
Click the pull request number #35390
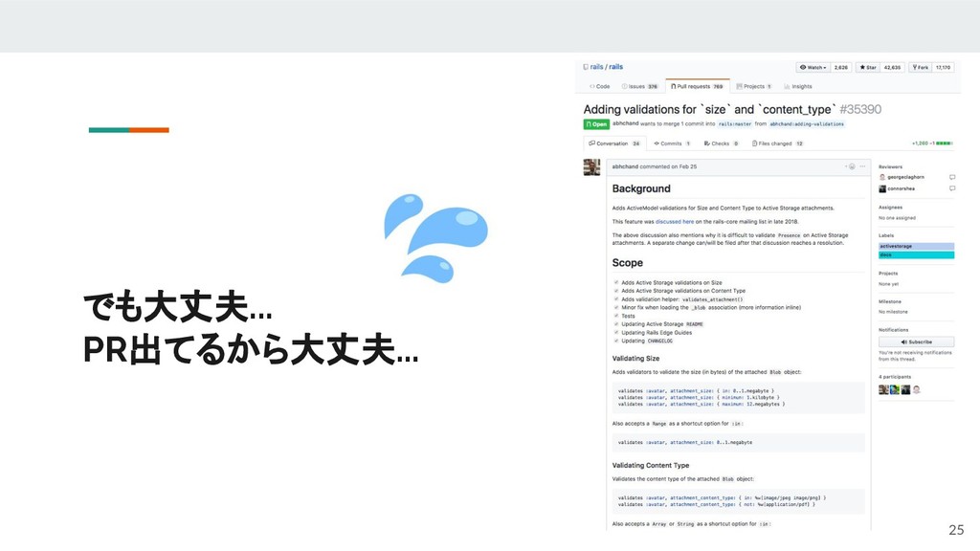860,109
